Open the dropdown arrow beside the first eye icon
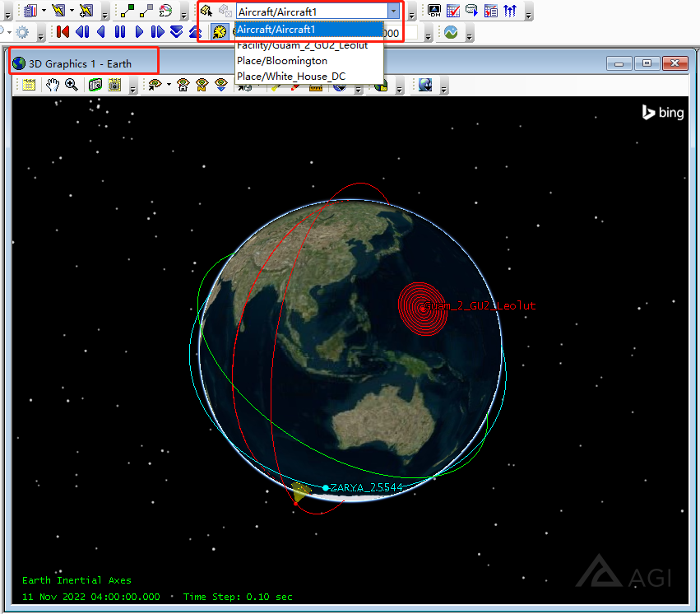Image resolution: width=700 pixels, height=614 pixels. [x=167, y=85]
